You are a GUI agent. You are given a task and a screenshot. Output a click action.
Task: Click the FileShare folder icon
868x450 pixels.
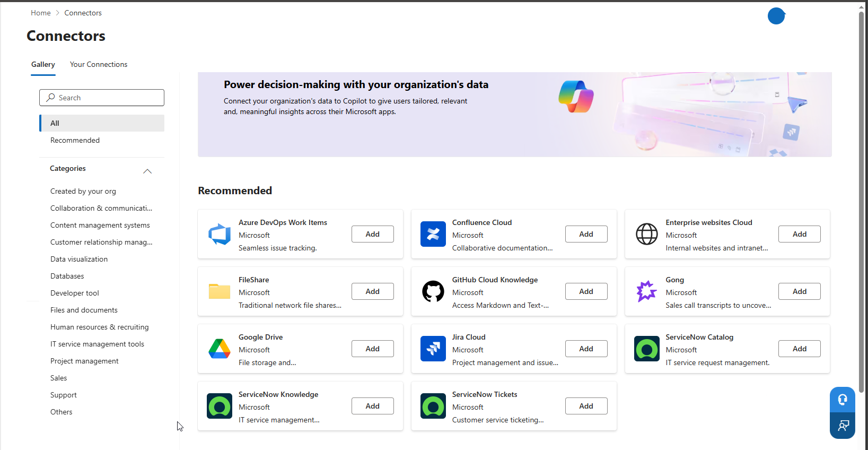point(220,291)
